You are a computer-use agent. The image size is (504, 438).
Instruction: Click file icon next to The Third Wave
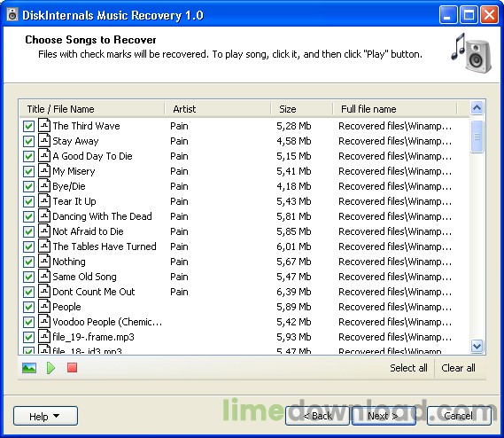click(x=44, y=125)
